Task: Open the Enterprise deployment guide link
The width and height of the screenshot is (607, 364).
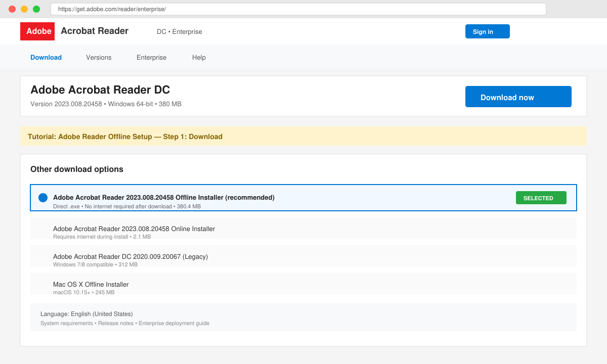Action: click(x=174, y=323)
